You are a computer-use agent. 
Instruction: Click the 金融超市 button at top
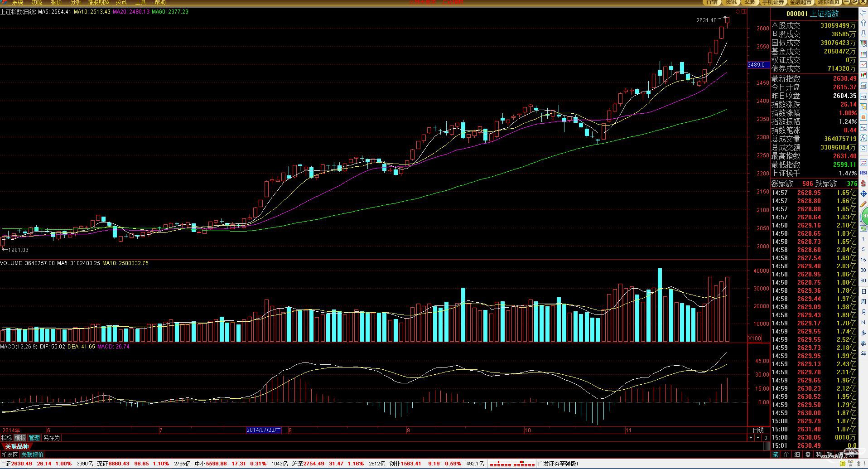(801, 3)
